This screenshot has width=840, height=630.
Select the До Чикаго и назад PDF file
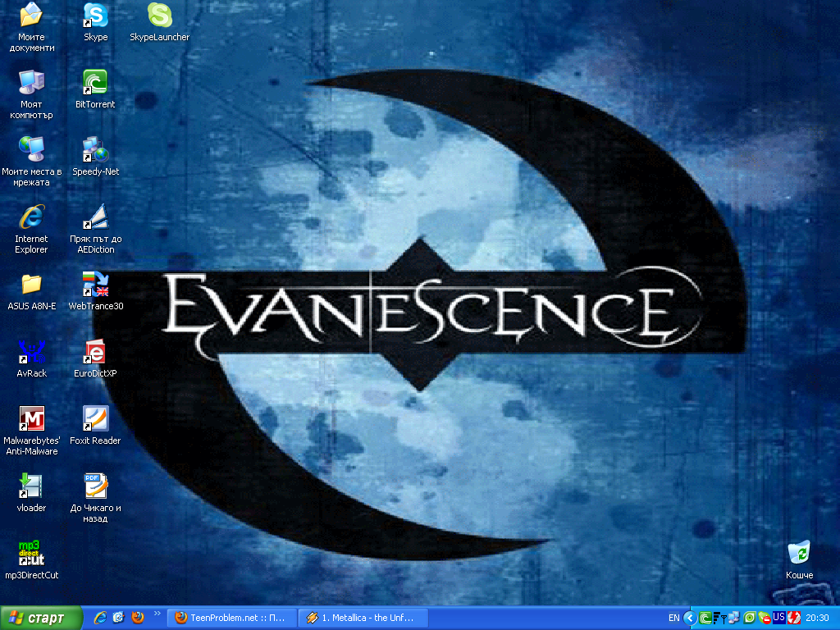pyautogui.click(x=95, y=498)
